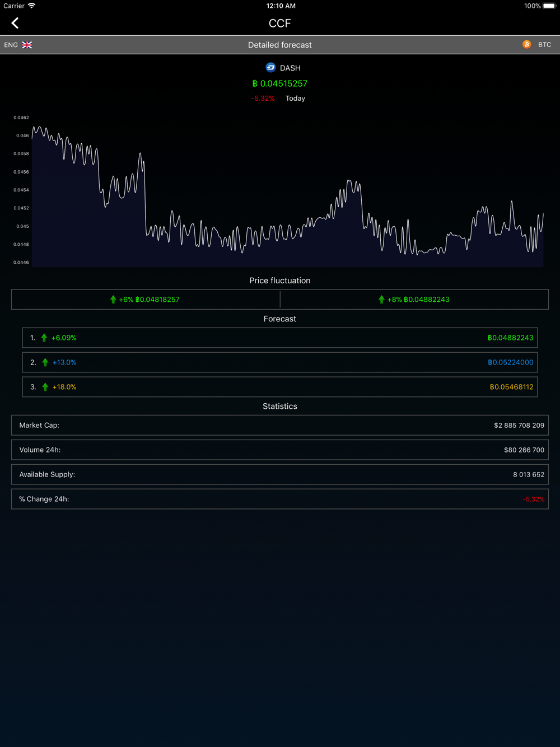The width and height of the screenshot is (560, 747).
Task: Open +6% ฿0.04818257 fluctuation cell
Action: coord(146,300)
